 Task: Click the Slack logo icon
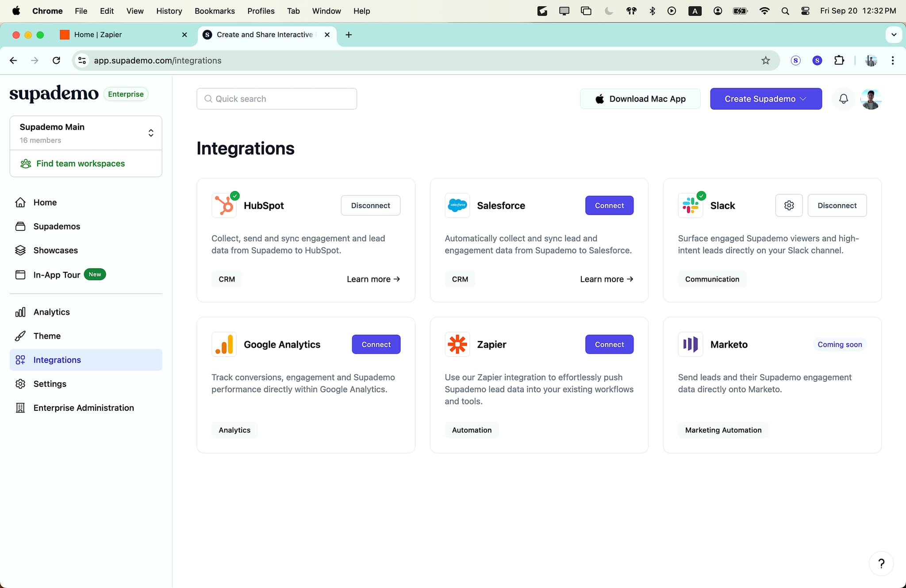691,206
